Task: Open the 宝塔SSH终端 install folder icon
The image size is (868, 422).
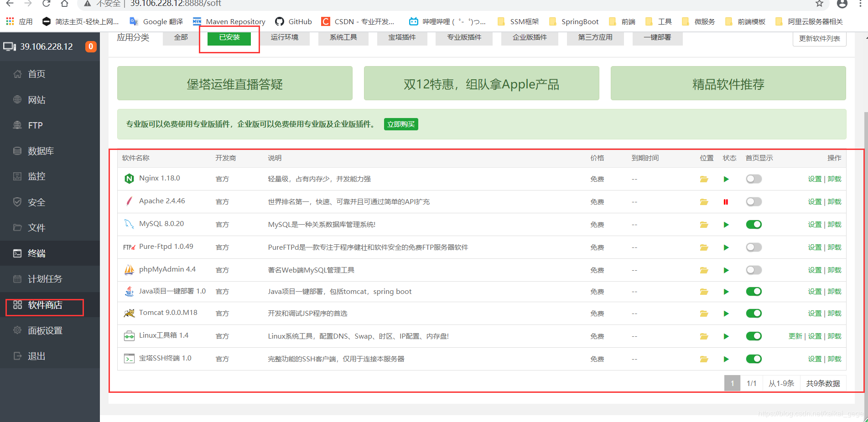Action: point(704,359)
